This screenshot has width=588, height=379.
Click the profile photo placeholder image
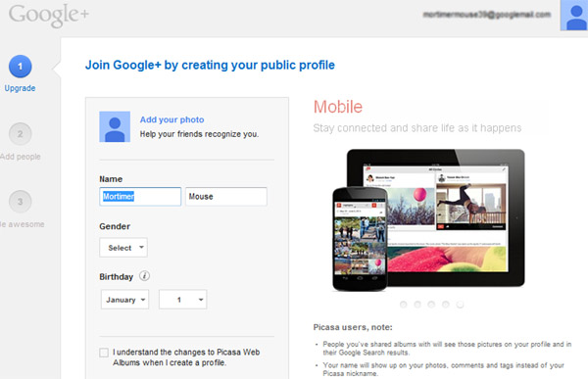(x=115, y=126)
